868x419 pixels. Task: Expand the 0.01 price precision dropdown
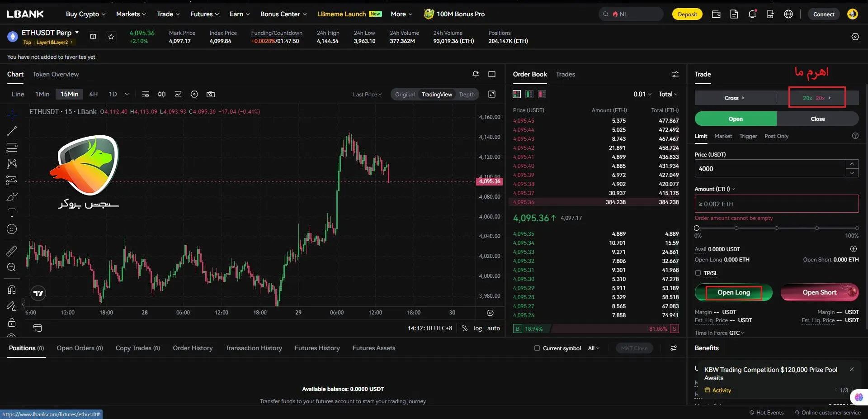coord(642,94)
